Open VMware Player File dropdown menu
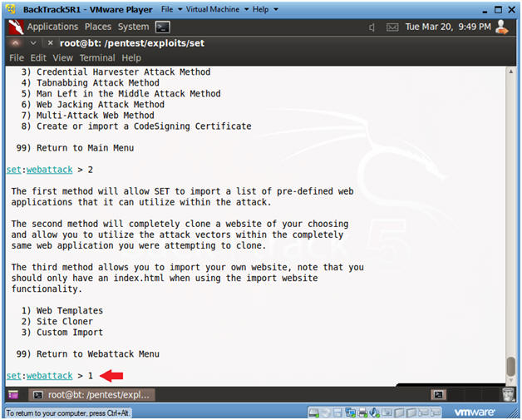 (x=171, y=9)
